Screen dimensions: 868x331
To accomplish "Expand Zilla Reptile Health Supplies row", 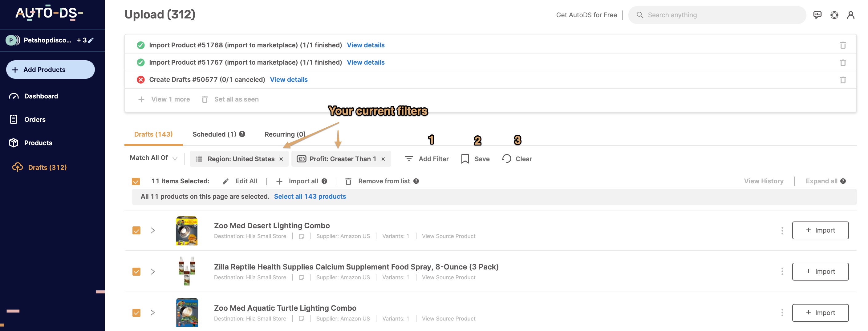I will click(x=153, y=271).
